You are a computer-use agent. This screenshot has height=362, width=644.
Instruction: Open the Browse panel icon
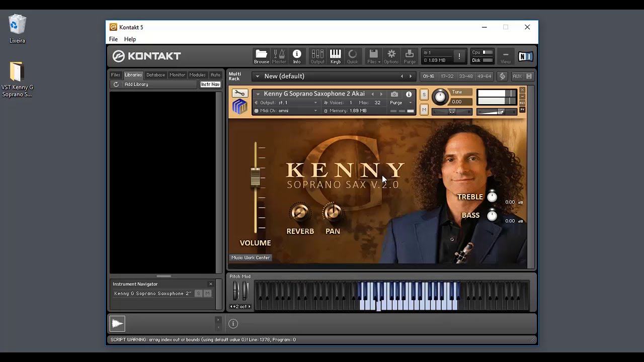tap(261, 56)
